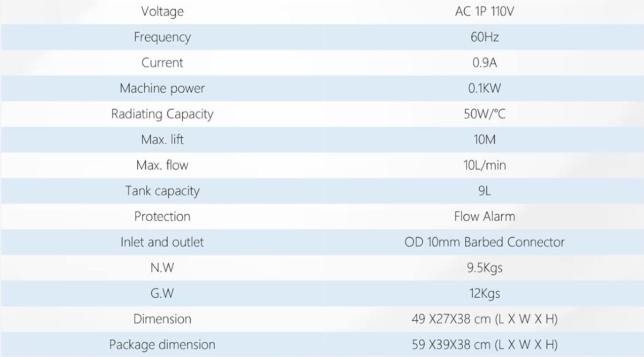The image size is (644, 357).
Task: Select the G.W row label
Action: point(162,293)
